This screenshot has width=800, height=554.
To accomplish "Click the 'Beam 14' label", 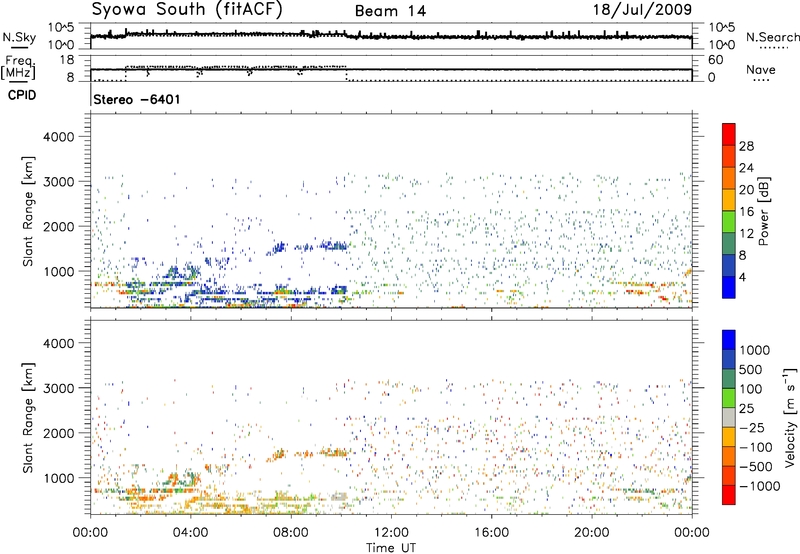I will pyautogui.click(x=390, y=11).
